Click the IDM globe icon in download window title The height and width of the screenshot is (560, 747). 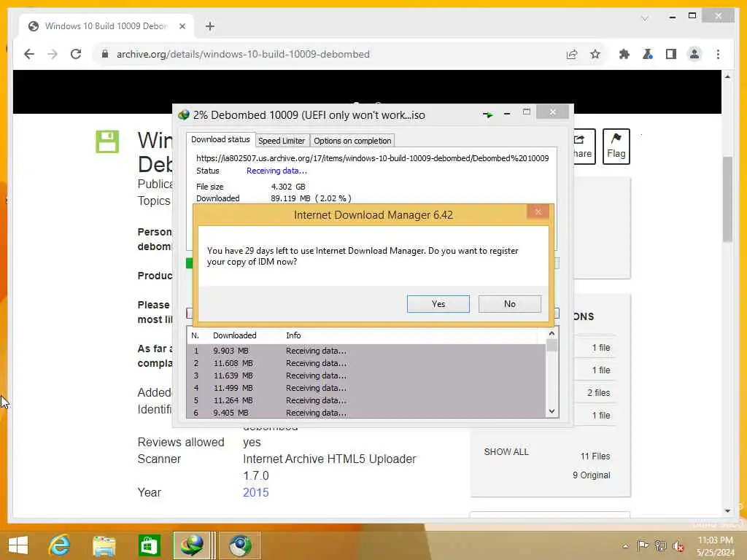pyautogui.click(x=183, y=114)
